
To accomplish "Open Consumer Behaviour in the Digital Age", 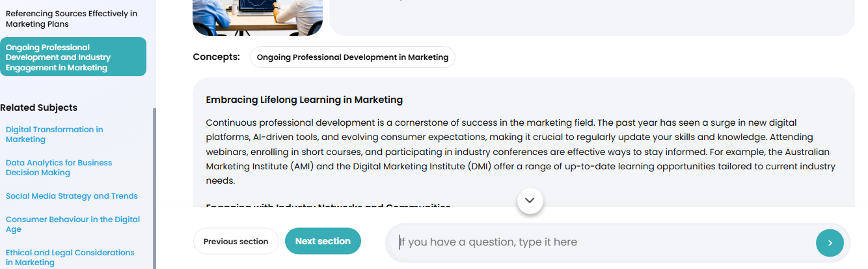I will coord(72,224).
